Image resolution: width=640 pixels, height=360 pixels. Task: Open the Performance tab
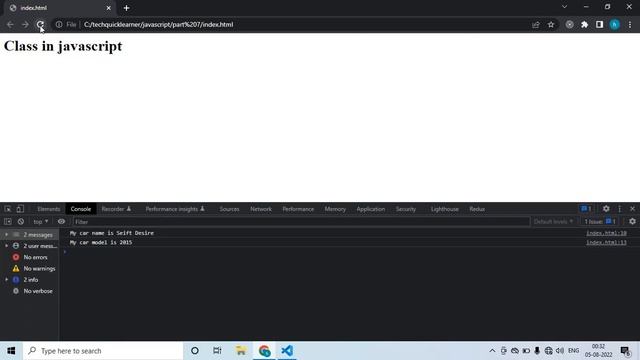298,209
